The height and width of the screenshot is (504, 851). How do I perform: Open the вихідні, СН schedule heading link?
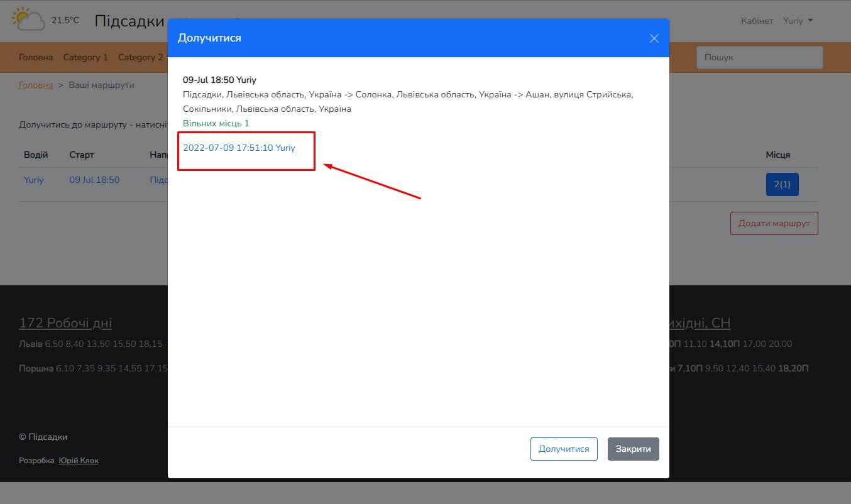tap(699, 323)
